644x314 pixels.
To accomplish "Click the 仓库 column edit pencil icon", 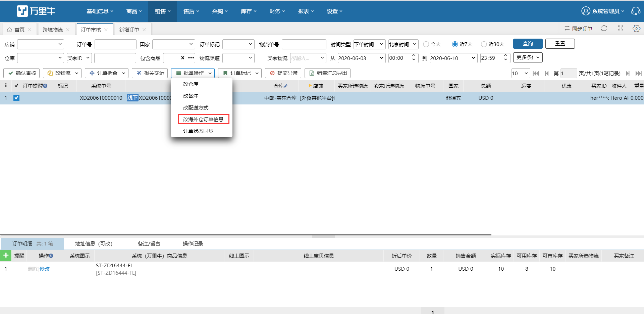I will pos(285,86).
